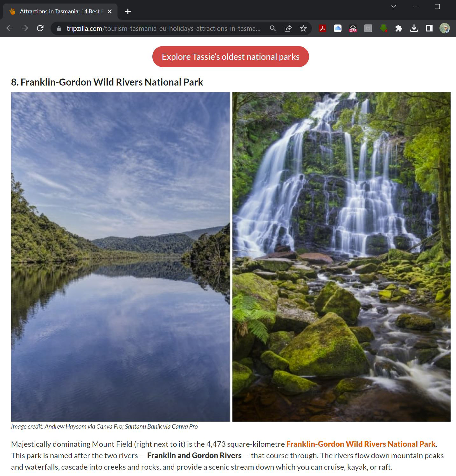Open the cloud extension icon

pyautogui.click(x=338, y=28)
